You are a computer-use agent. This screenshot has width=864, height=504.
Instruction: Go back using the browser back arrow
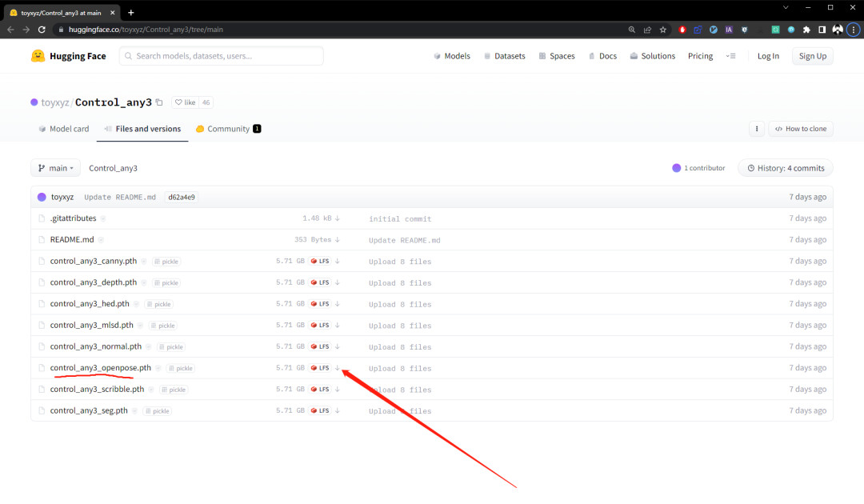click(10, 29)
